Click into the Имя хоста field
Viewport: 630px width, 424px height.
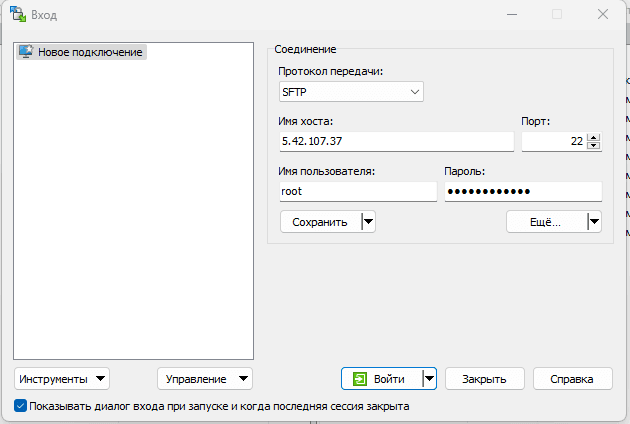(395, 142)
